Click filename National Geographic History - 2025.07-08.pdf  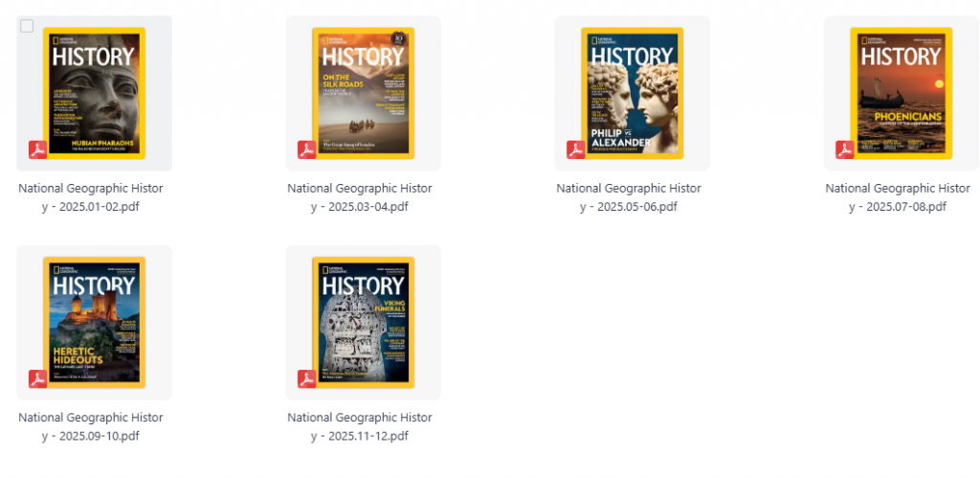coord(898,197)
